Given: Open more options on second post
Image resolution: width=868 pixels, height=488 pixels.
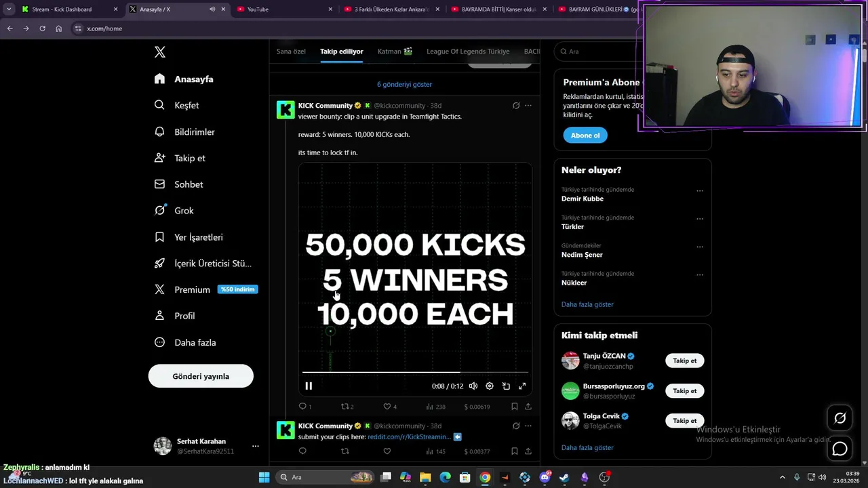Looking at the screenshot, I should (528, 426).
